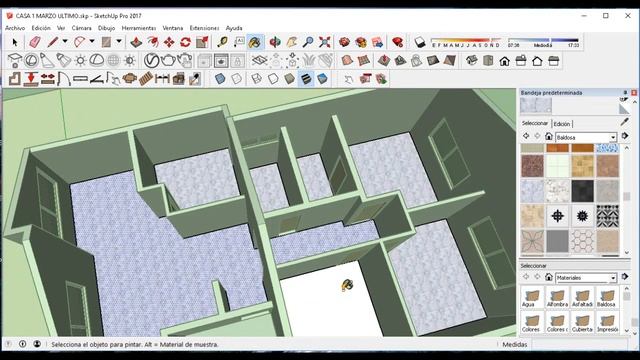The width and height of the screenshot is (640, 360).
Task: Go home in upper materials browser
Action: pos(549,136)
